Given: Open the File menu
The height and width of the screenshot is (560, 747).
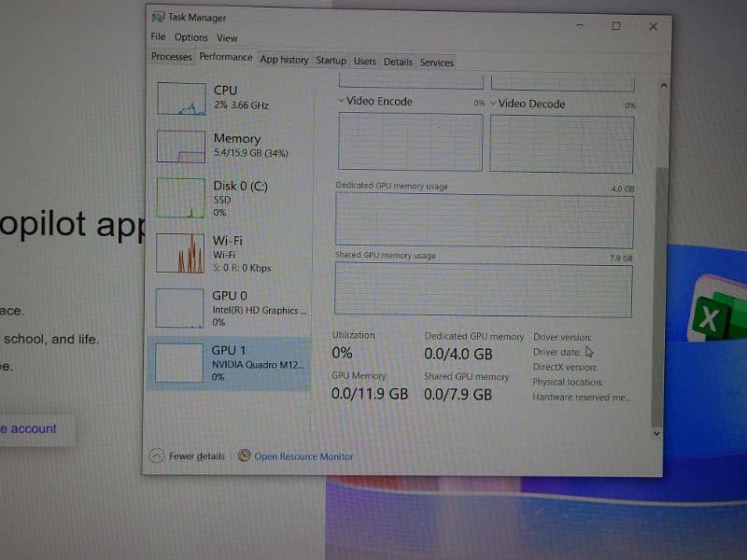Looking at the screenshot, I should coord(158,36).
